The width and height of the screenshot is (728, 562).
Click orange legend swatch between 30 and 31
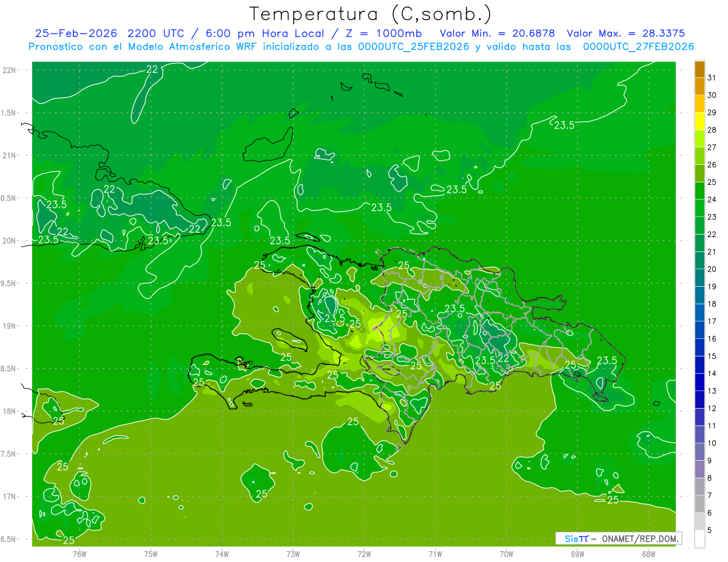[700, 86]
